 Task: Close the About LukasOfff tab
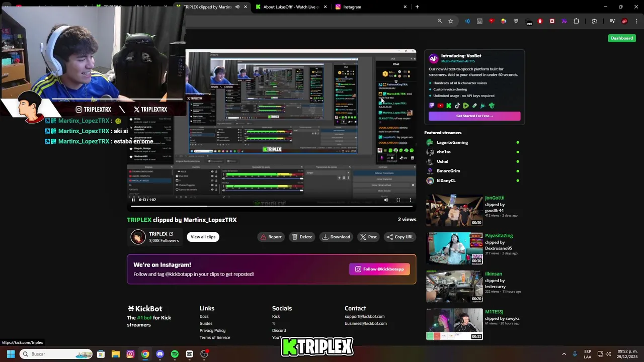(325, 7)
